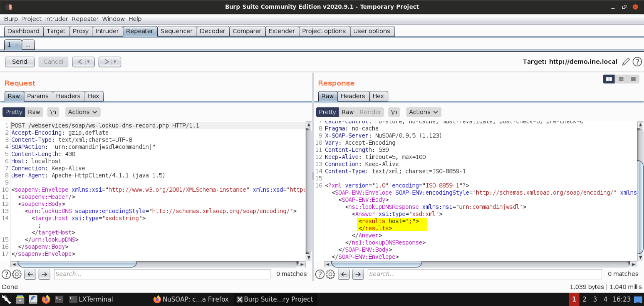Screen dimensions: 644x306
Task: Select side-by-side layout view icon
Action: coord(608,79)
